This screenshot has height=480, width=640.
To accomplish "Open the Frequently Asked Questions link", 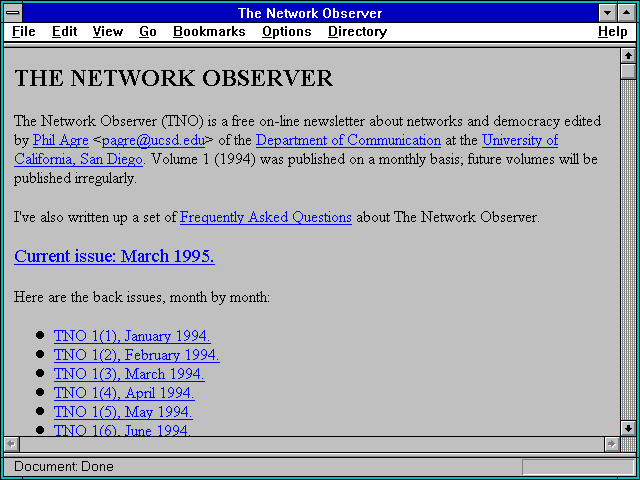I will tap(266, 217).
